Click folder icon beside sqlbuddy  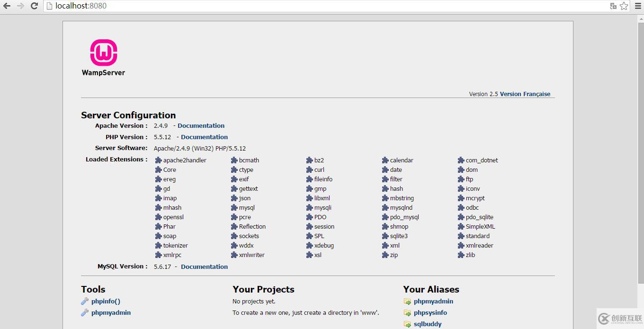[x=407, y=324]
